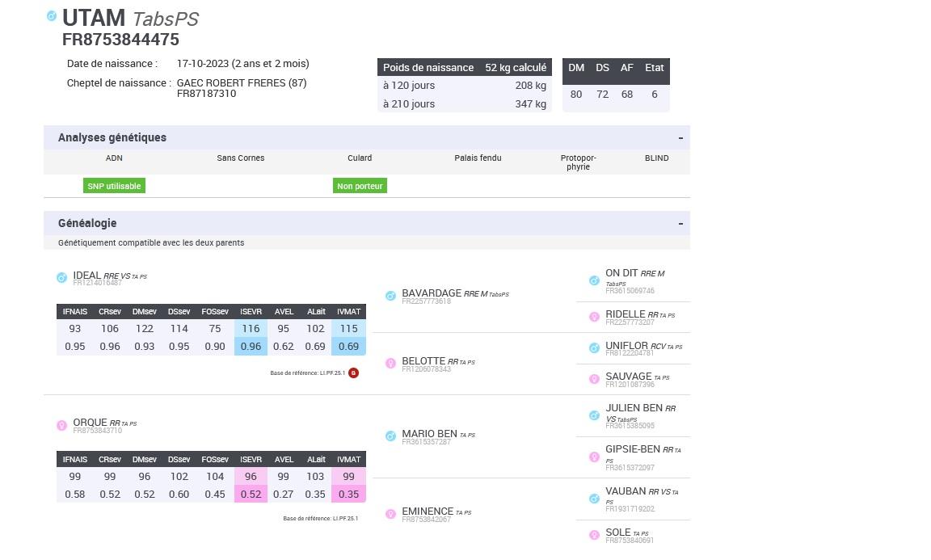Open the sire IDEAL's record
This screenshot has height=560, width=931.
pyautogui.click(x=87, y=276)
